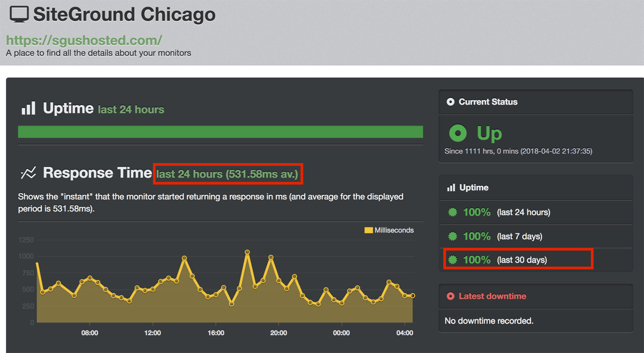Image resolution: width=644 pixels, height=353 pixels.
Task: Click 'No downtime recorded.' text
Action: click(x=489, y=321)
